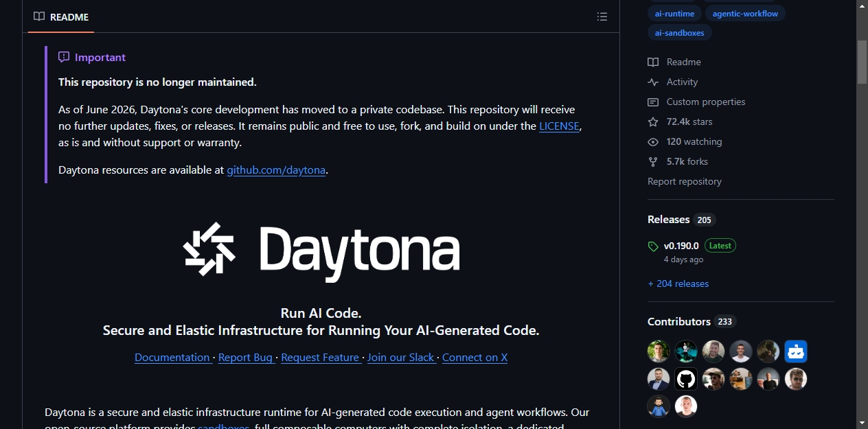The height and width of the screenshot is (429, 868).
Task: Click the eye icon beside 120 watching
Action: [x=653, y=142]
